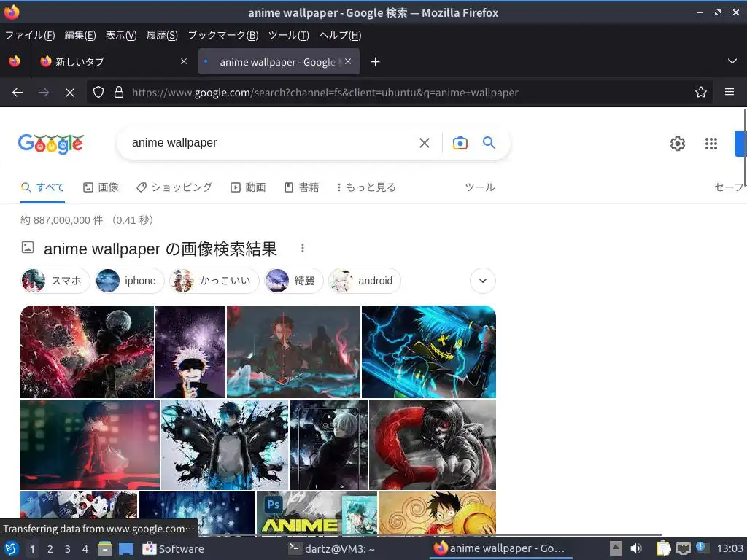Viewport: 747px width, 560px height.
Task: Filter images by 綺麗 chip
Action: coord(294,281)
